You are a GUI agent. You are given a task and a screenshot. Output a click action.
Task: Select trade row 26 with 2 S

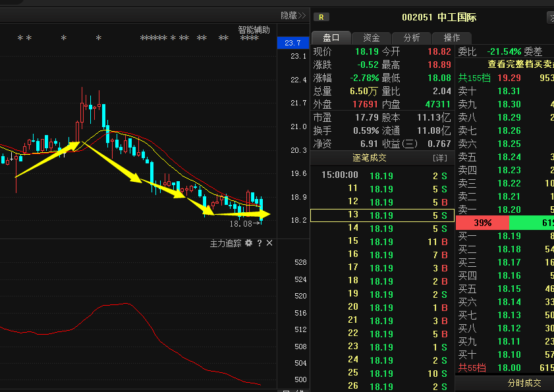[x=382, y=386]
